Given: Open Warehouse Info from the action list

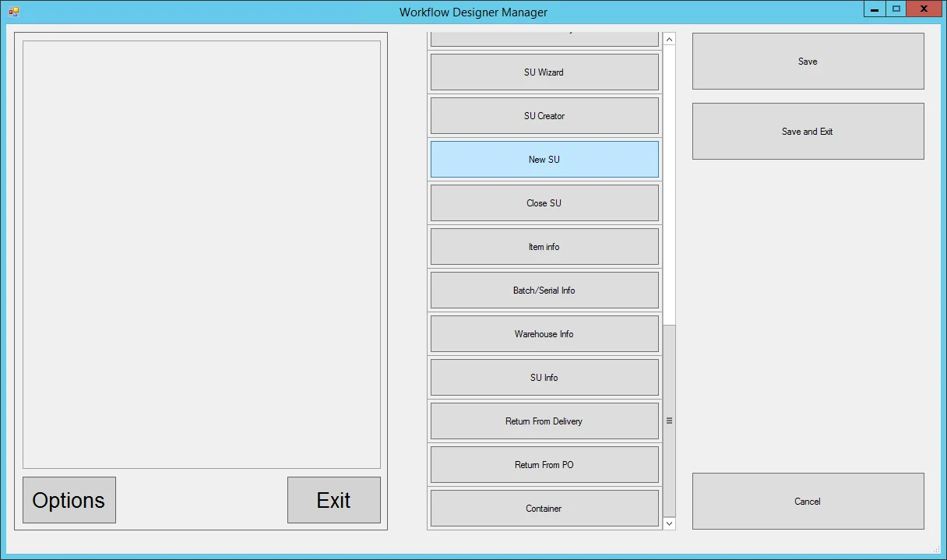Looking at the screenshot, I should point(544,333).
